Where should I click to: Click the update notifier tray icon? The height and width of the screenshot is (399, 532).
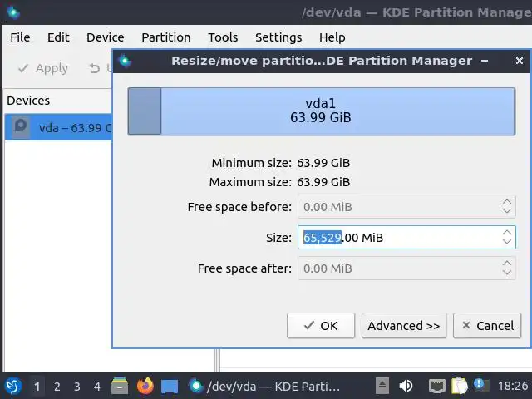[481, 385]
